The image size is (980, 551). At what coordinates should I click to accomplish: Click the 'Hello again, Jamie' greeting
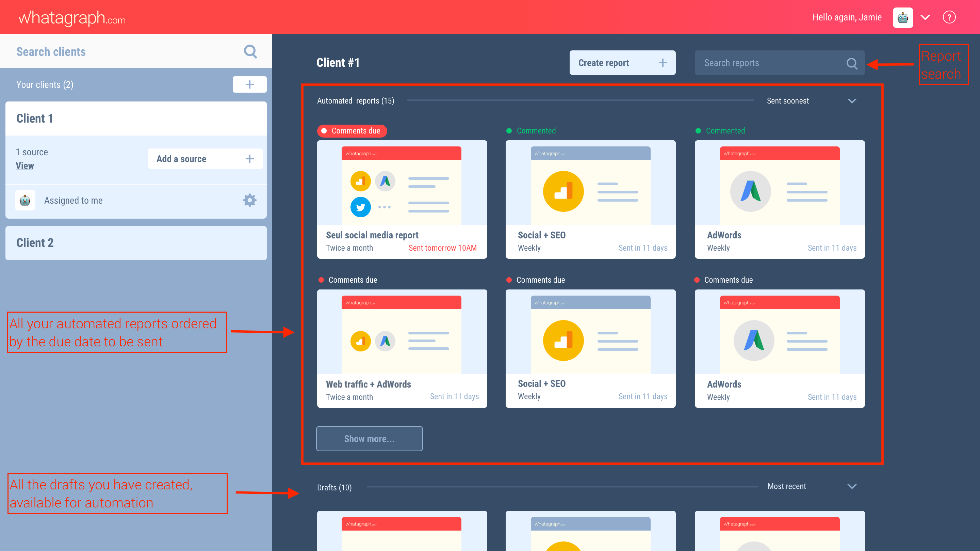(847, 17)
